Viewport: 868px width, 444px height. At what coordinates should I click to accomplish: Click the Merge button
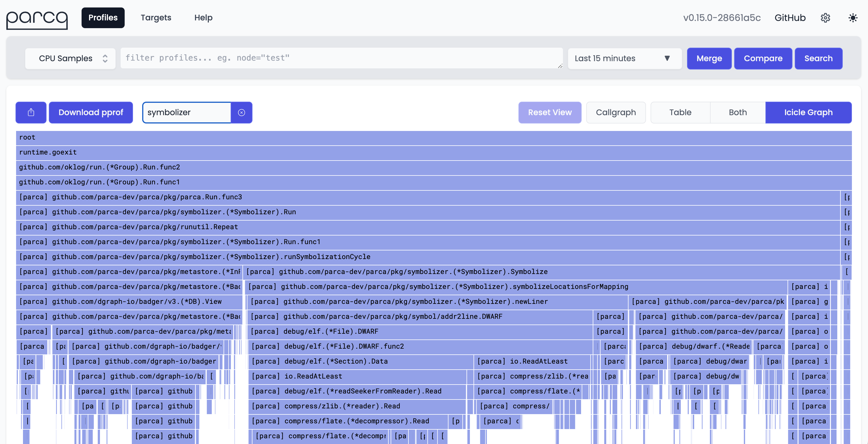(709, 59)
